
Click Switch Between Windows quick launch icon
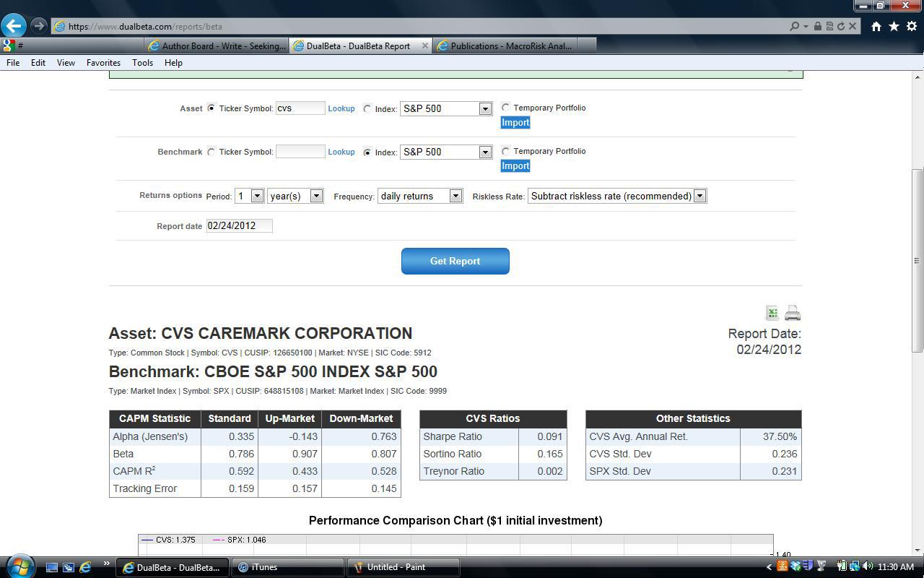[x=69, y=567]
